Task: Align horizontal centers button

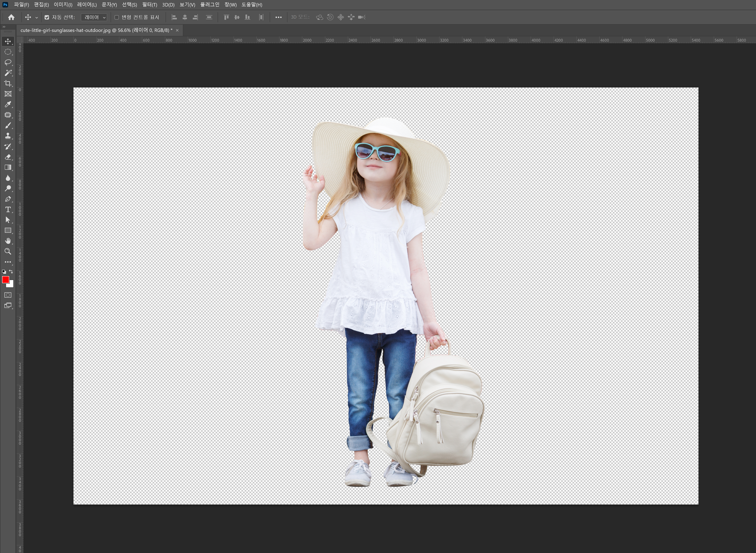Action: pyautogui.click(x=185, y=17)
